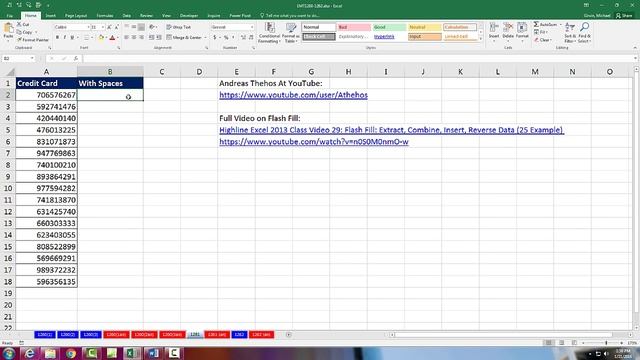Open the borders dropdown arrow

point(92,38)
